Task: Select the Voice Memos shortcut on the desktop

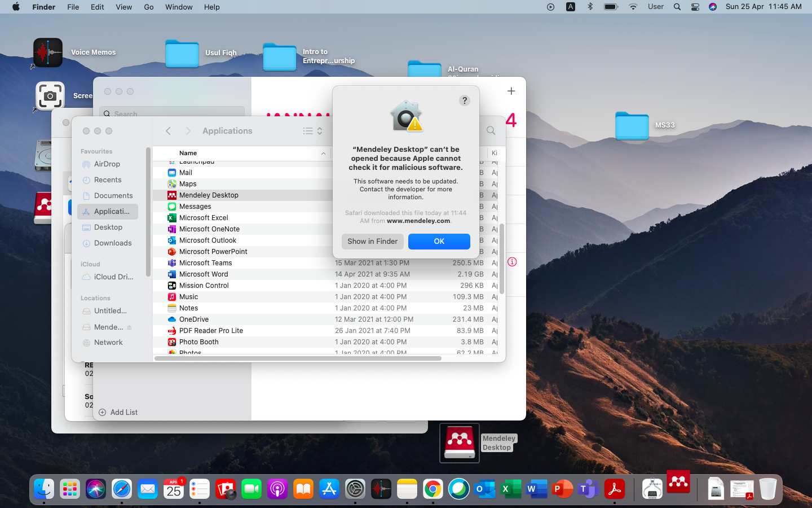Action: tap(48, 52)
